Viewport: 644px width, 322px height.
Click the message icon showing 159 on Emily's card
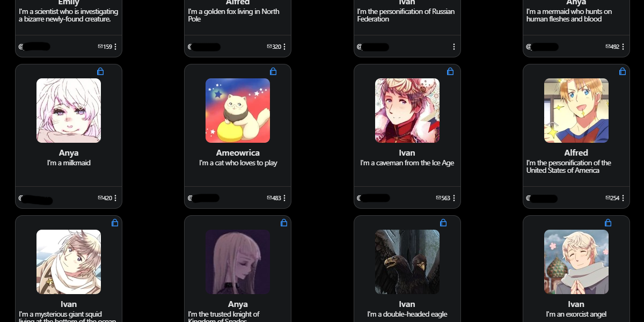click(x=100, y=47)
